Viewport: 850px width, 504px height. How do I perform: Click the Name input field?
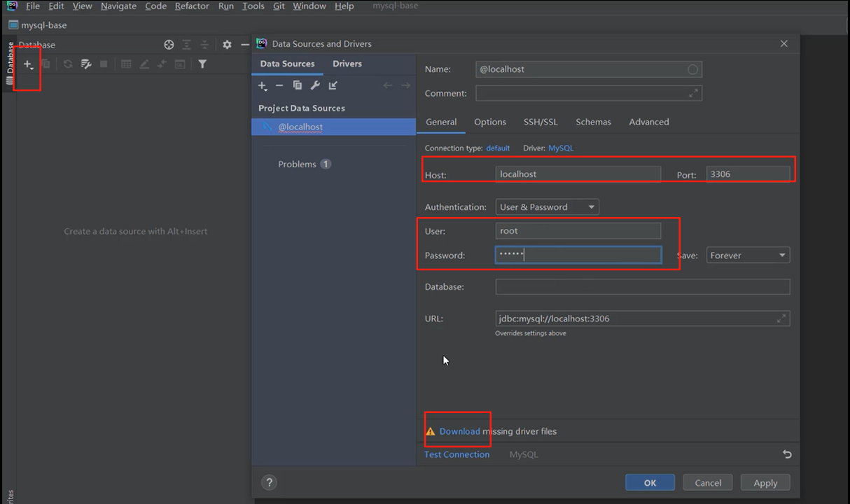589,69
